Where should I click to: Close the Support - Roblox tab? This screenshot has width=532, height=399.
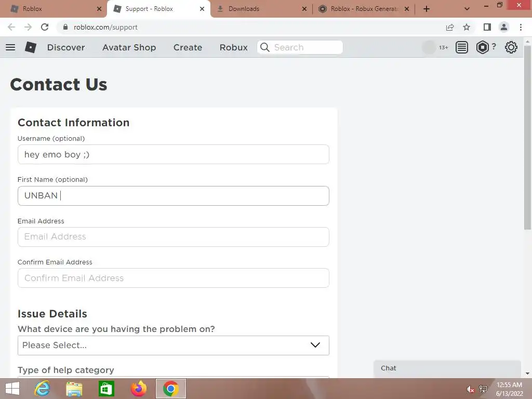[x=202, y=9]
